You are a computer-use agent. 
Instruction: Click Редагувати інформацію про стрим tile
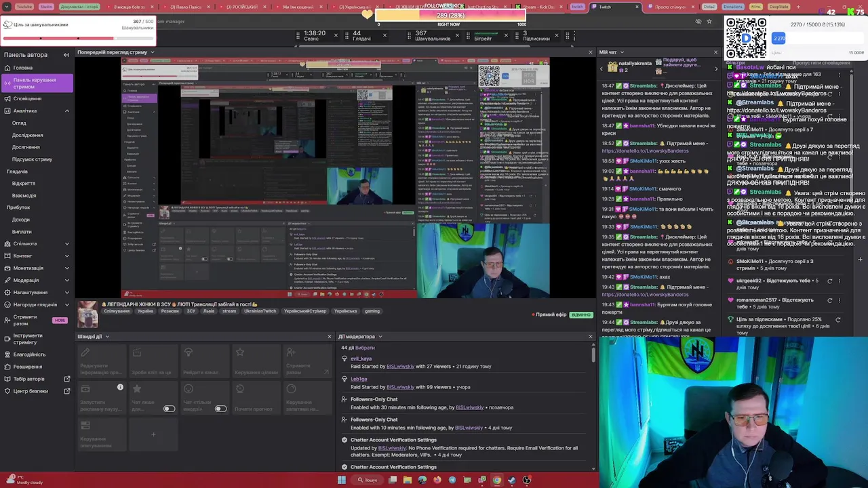(102, 361)
